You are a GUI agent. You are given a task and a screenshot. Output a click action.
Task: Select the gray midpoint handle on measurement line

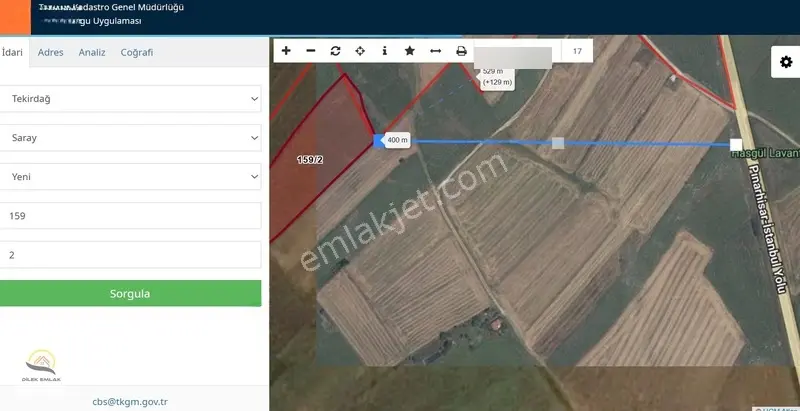pos(558,143)
